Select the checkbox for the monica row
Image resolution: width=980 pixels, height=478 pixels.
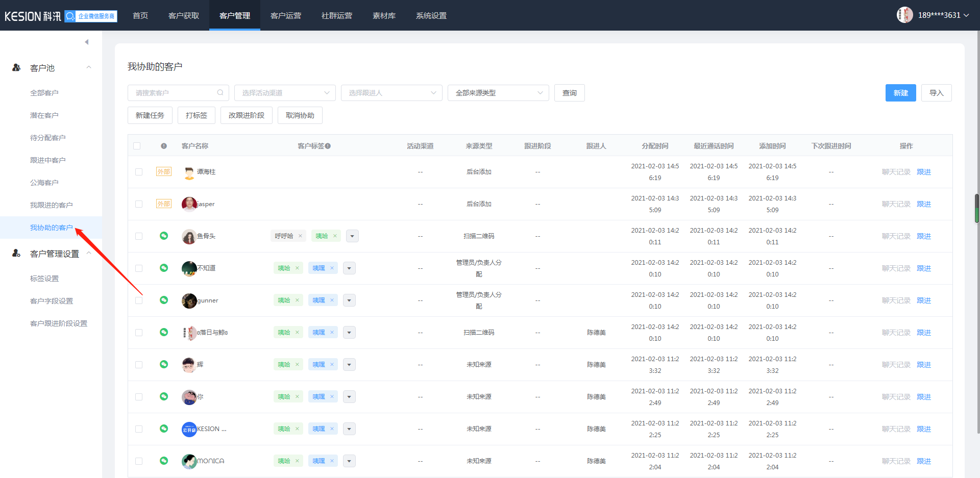click(x=139, y=461)
